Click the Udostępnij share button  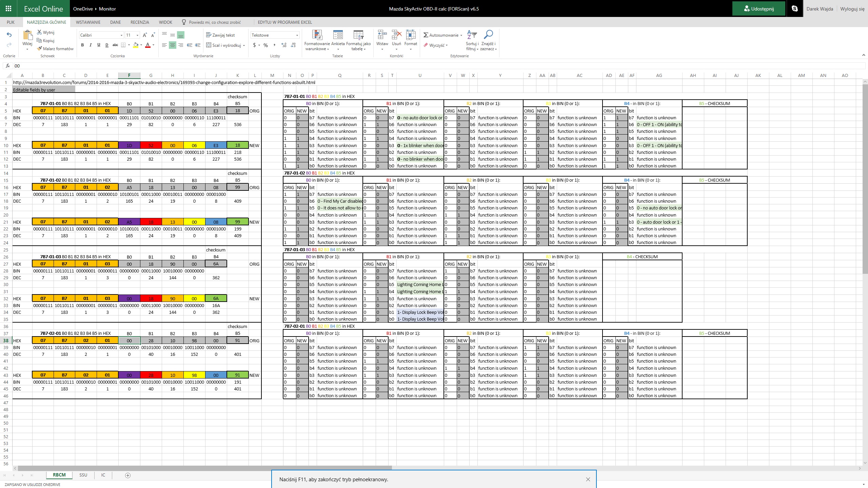[x=758, y=9]
